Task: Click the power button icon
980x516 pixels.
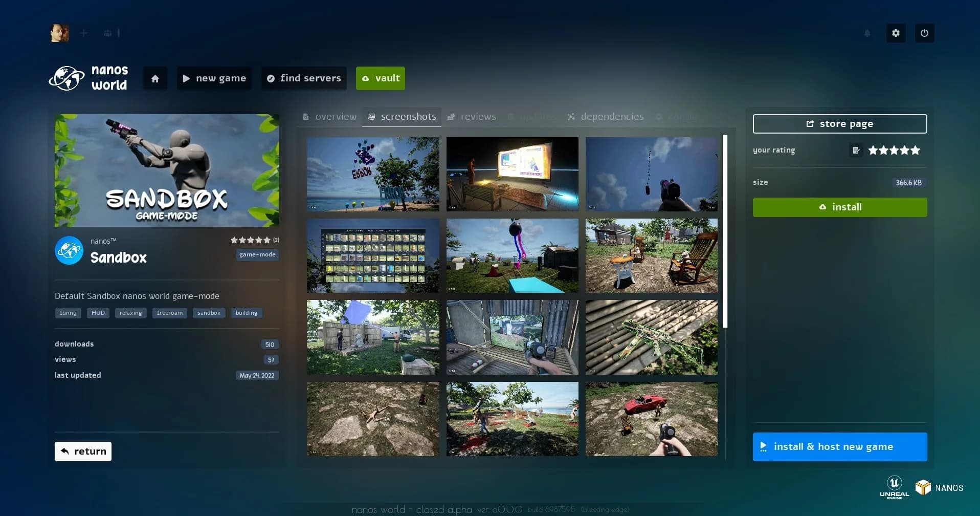Action: [924, 33]
